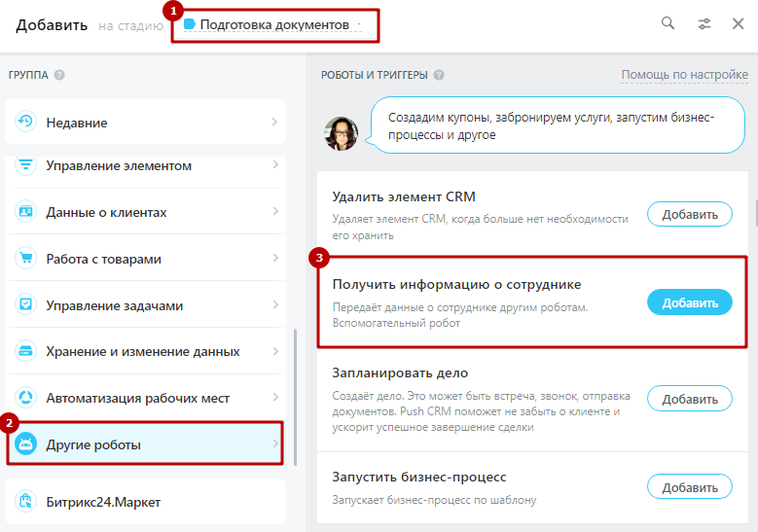
Task: Select the Недавние group item
Action: (145, 122)
